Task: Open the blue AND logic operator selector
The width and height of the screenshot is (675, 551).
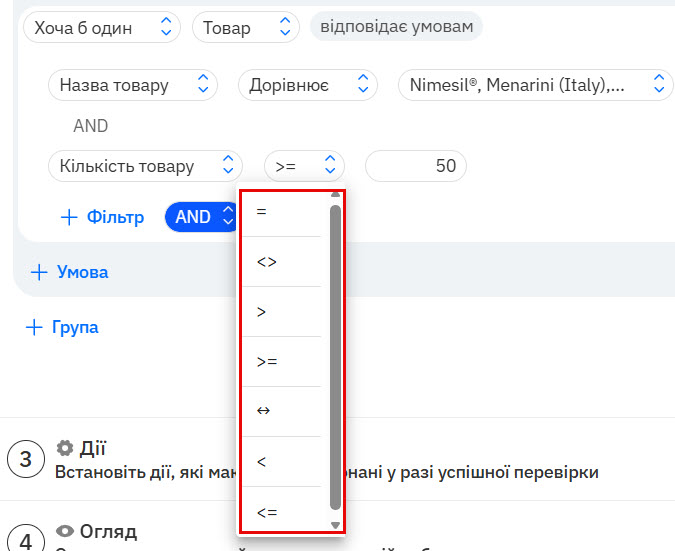Action: click(202, 217)
